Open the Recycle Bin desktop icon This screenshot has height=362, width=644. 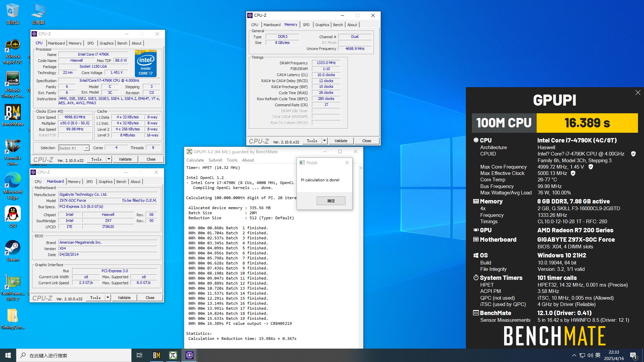13,14
